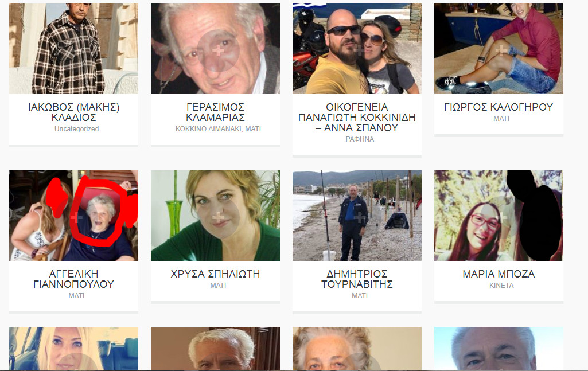The height and width of the screenshot is (371, 588).
Task: Open the blonde woman thumbnail in the bottom row
Action: pos(73,349)
